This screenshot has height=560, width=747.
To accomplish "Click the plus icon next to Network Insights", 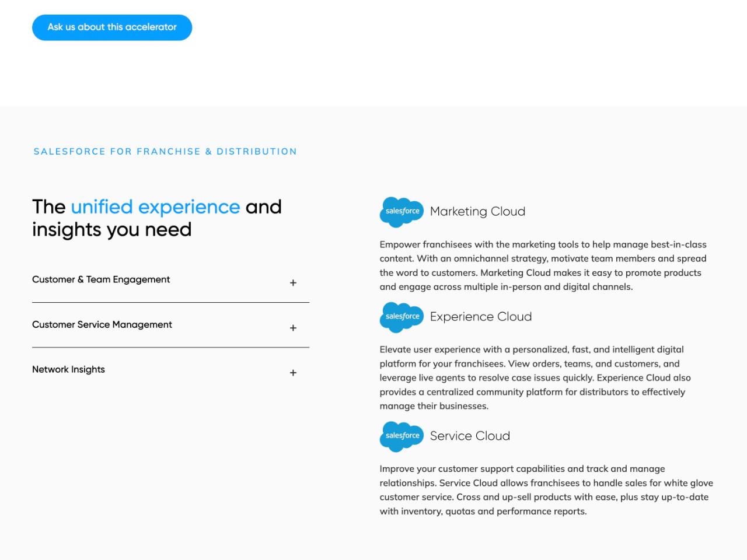I will coord(293,373).
